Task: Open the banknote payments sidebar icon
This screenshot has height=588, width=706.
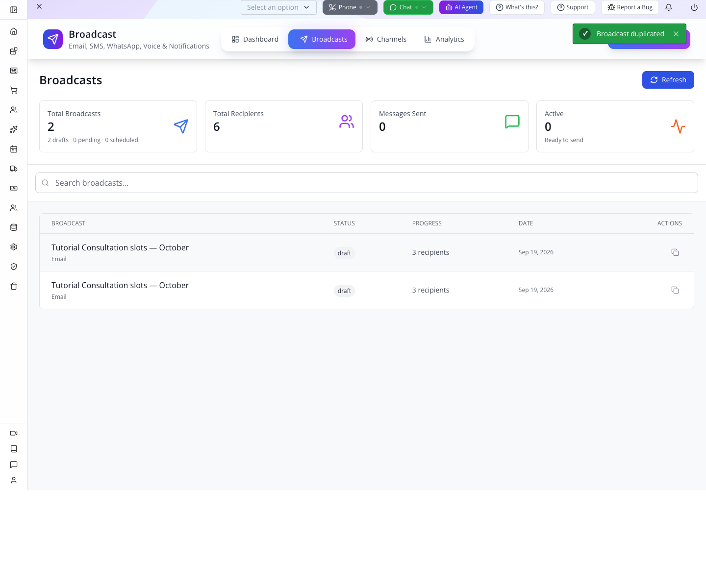Action: pyautogui.click(x=14, y=188)
